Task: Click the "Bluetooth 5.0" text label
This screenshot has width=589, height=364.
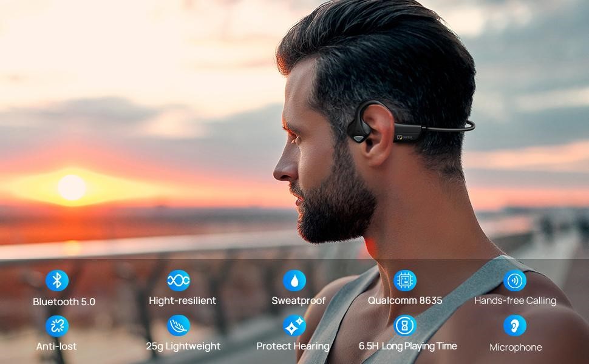Action: 64,302
